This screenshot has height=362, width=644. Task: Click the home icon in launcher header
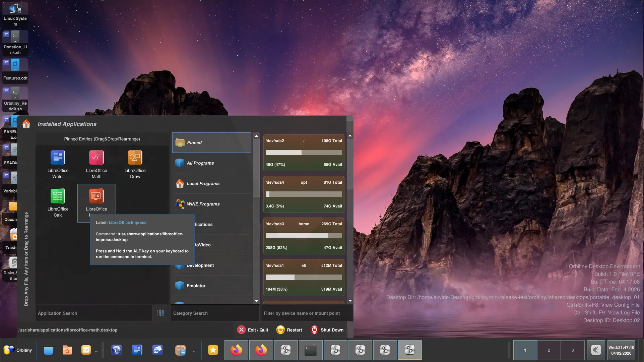26,124
